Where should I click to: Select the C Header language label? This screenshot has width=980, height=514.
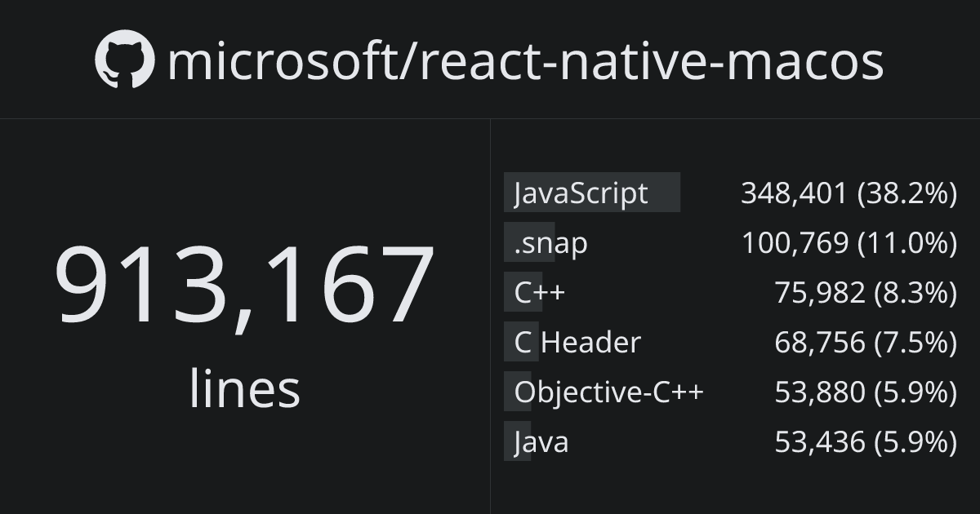(x=577, y=342)
